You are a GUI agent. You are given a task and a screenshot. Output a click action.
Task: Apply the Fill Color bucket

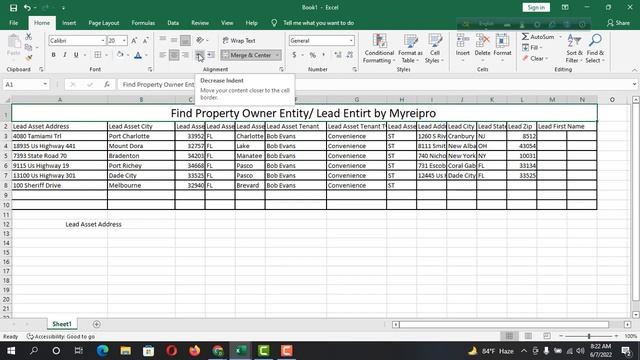click(x=120, y=55)
